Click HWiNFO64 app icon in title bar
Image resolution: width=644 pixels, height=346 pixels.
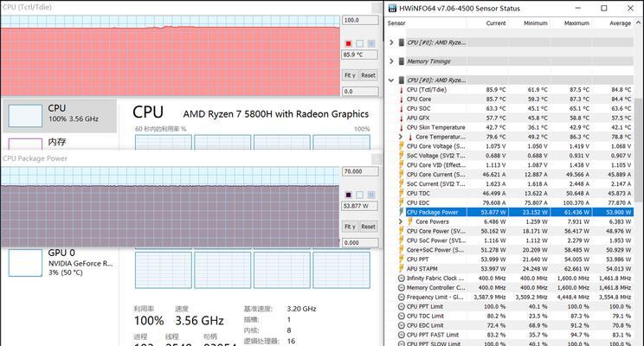393,8
